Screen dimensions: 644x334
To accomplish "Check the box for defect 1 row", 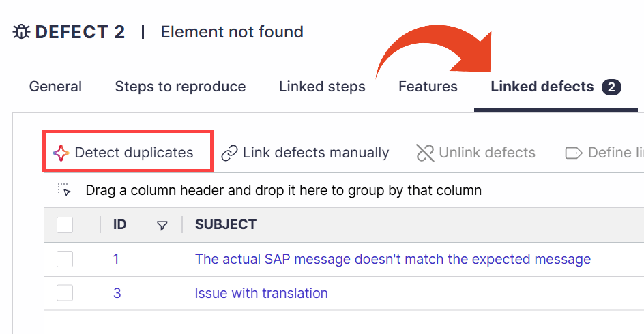I will (x=65, y=259).
